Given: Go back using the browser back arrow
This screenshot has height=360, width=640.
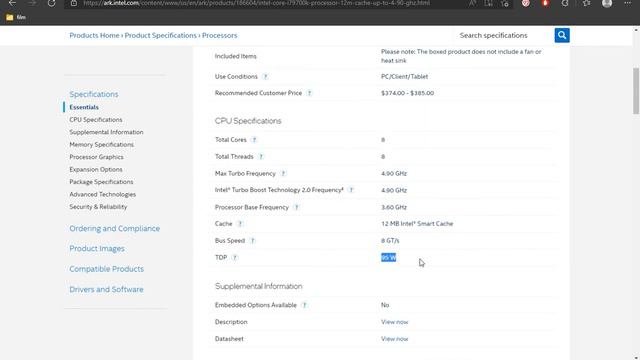Looking at the screenshot, I should (12, 3).
